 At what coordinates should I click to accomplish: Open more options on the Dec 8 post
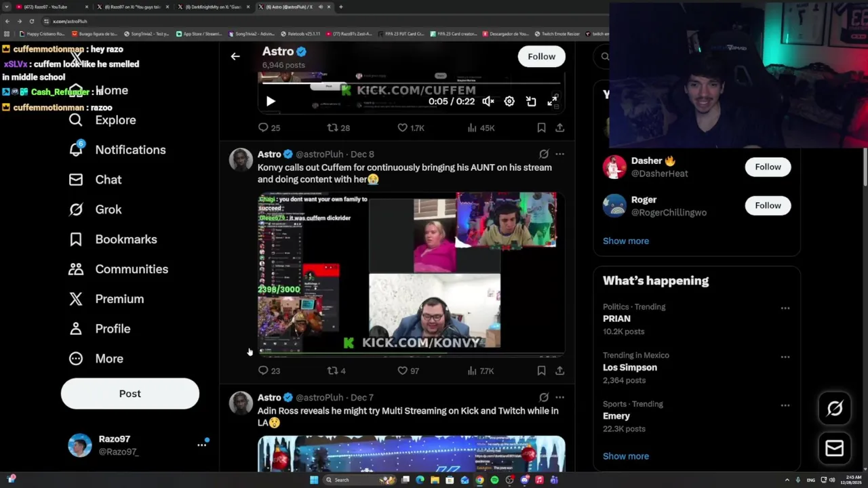click(559, 155)
